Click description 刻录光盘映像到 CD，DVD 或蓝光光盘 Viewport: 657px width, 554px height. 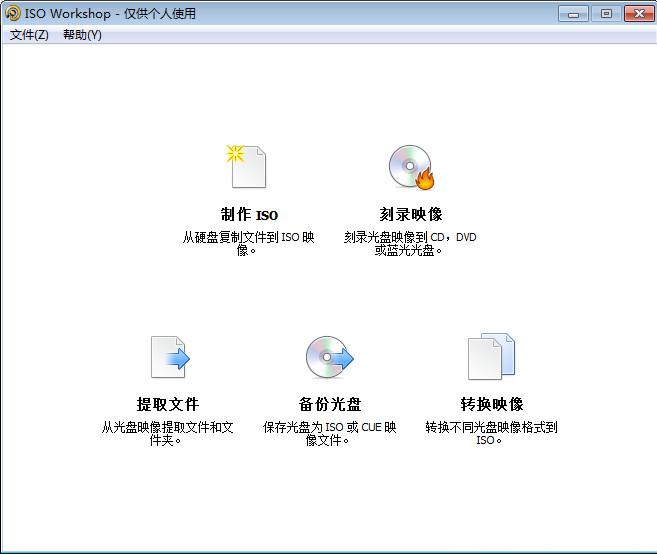(410, 243)
